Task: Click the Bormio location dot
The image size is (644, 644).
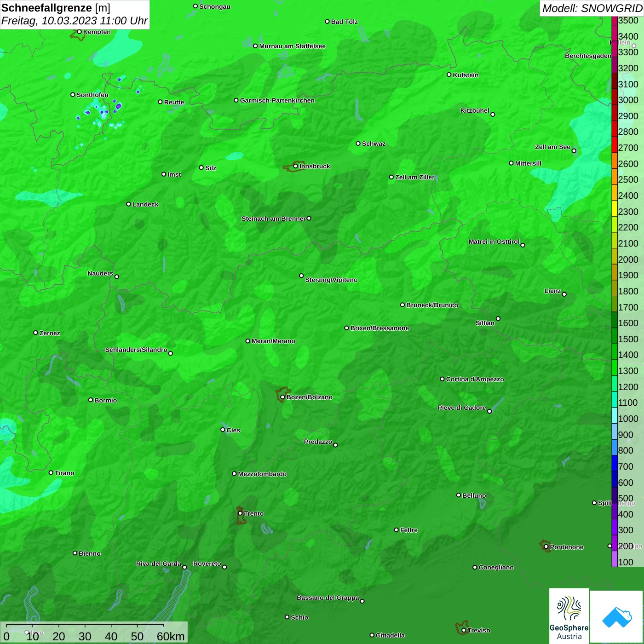Action: (91, 400)
